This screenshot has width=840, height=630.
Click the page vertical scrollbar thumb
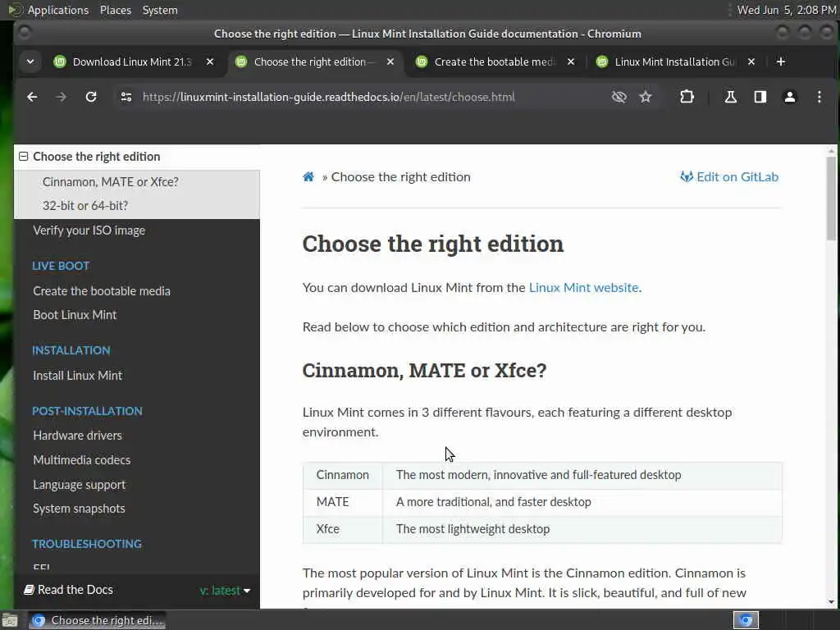(831, 199)
